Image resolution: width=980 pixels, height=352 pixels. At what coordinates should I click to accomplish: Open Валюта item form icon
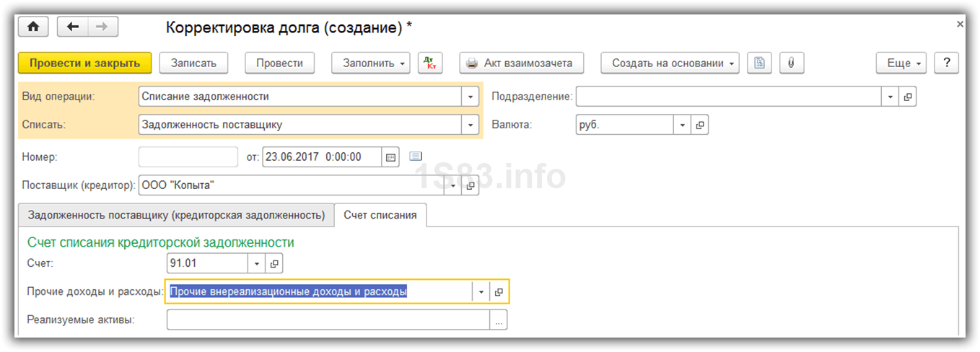click(x=699, y=125)
